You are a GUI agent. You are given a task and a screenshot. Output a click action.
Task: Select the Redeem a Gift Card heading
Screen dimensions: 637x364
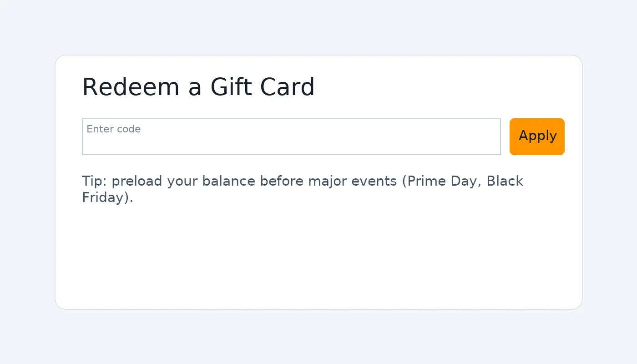[x=198, y=87]
